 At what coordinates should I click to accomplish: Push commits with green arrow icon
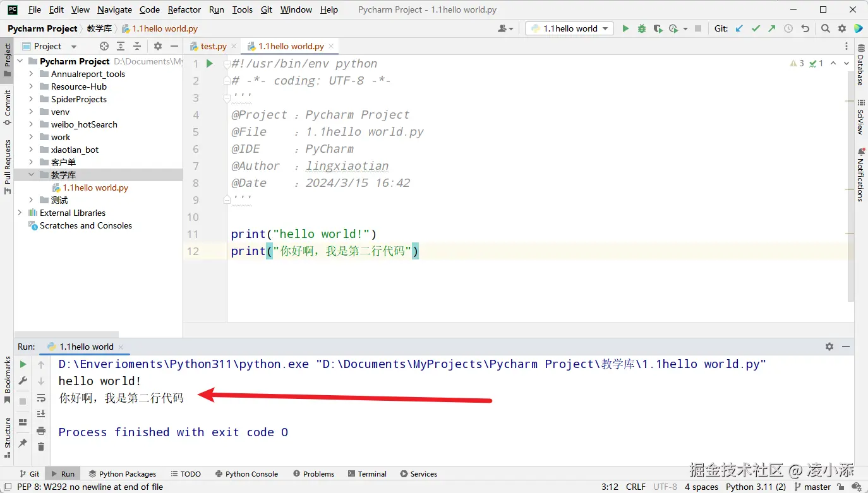coord(772,28)
